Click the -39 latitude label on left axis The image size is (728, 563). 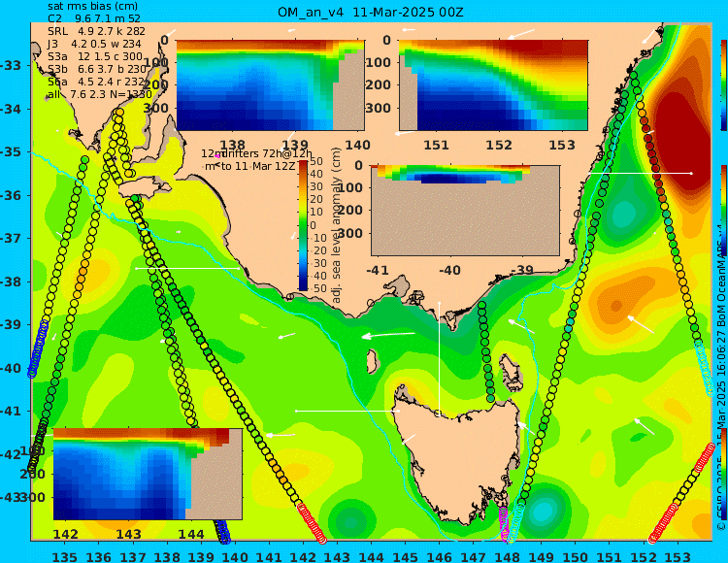pyautogui.click(x=11, y=324)
